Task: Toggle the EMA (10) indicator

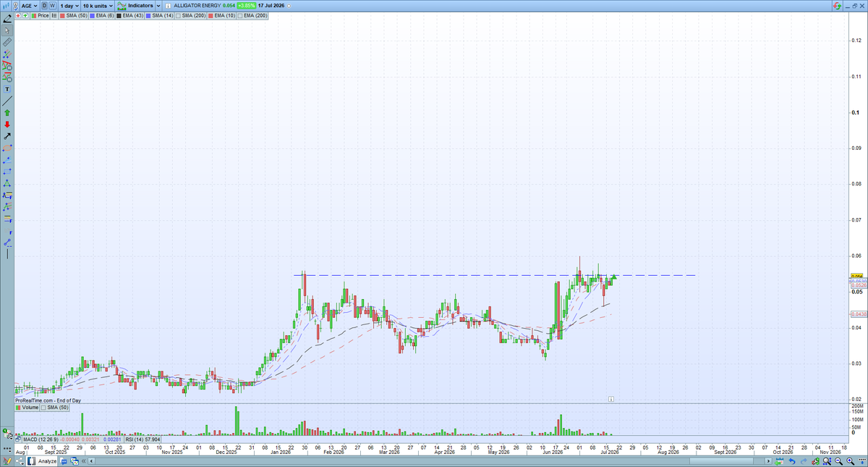Action: pos(221,15)
